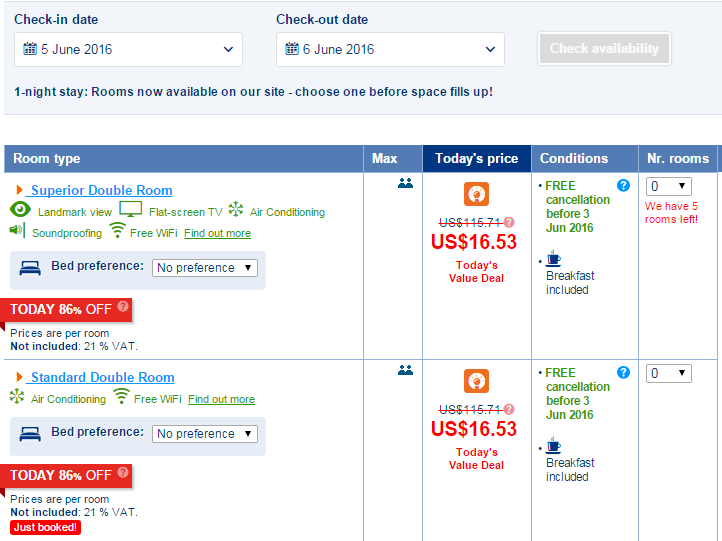Image resolution: width=722 pixels, height=541 pixels.
Task: Expand Superior Double Room's details arrow
Action: coord(19,190)
